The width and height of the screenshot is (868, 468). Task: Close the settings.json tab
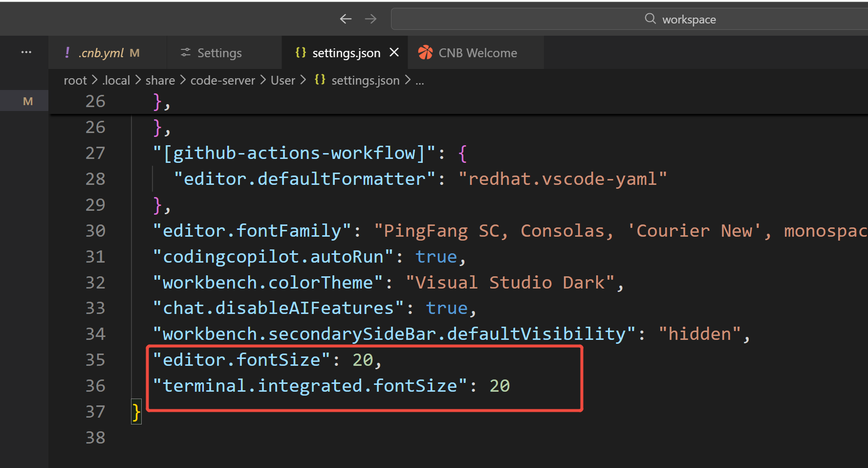[394, 52]
